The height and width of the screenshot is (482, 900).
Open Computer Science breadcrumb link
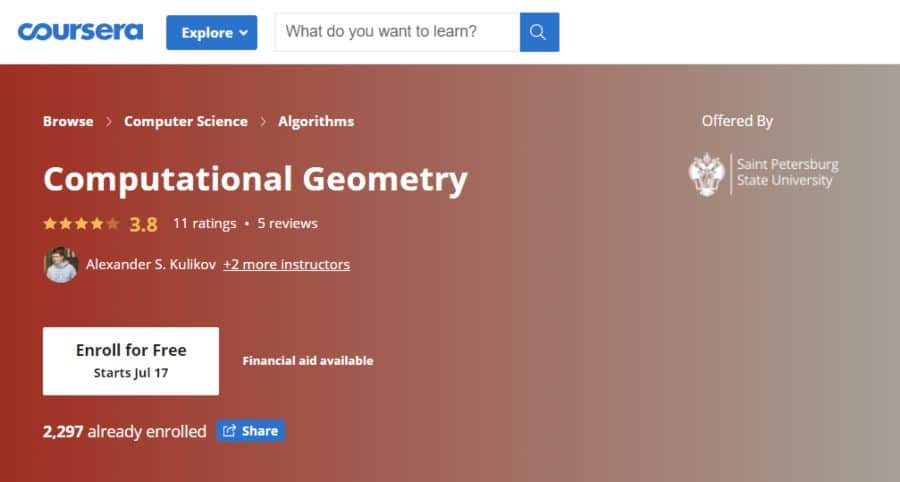(186, 121)
